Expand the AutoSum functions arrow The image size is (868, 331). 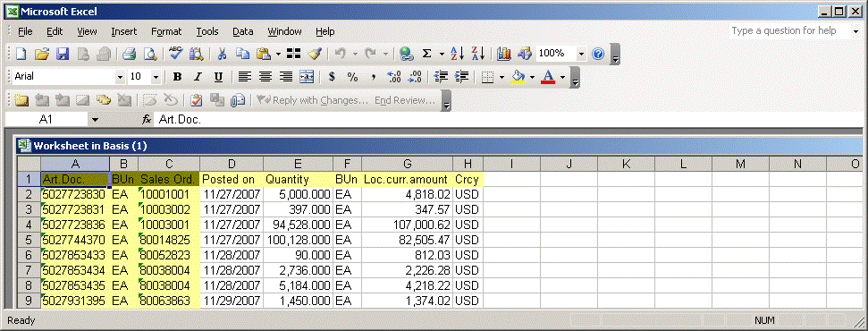(442, 54)
